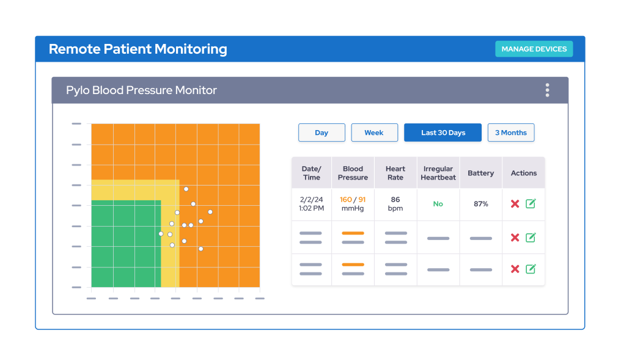Select the 160/91 mmHg blood pressure value
This screenshot has width=621, height=364.
(x=353, y=203)
